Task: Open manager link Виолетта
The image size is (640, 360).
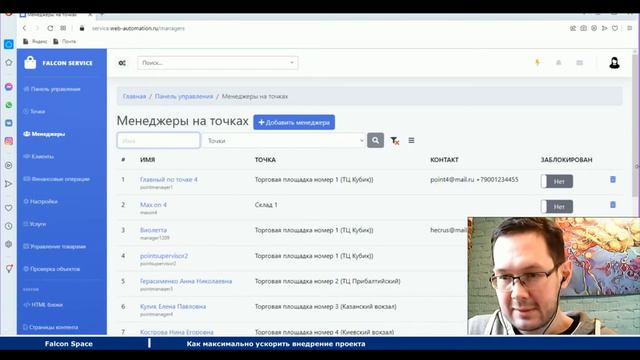Action: click(x=153, y=230)
